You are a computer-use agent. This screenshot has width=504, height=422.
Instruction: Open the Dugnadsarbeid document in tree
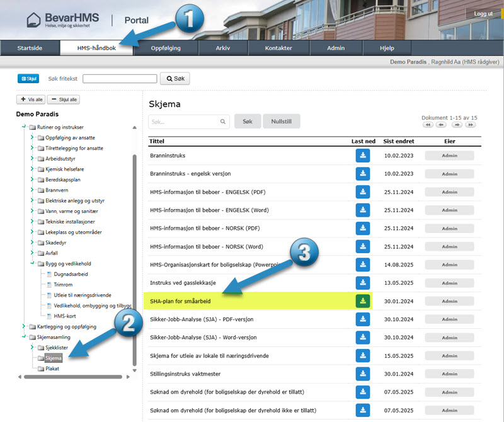(x=71, y=274)
